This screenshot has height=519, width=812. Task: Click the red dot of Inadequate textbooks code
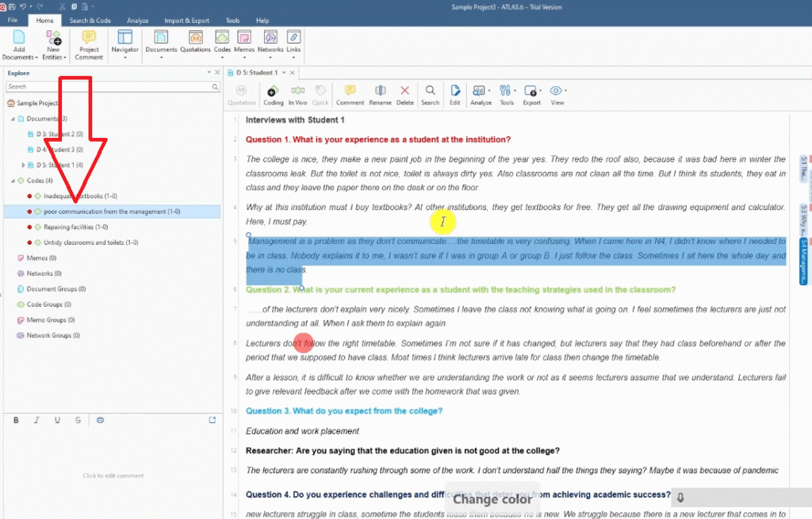click(29, 196)
